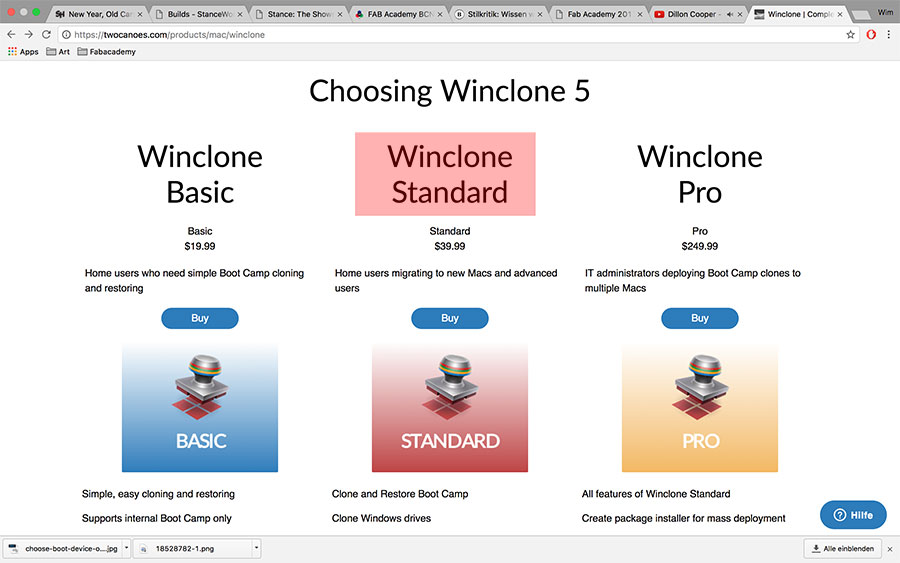
Task: Open the Art bookmarks folder
Action: pos(58,52)
